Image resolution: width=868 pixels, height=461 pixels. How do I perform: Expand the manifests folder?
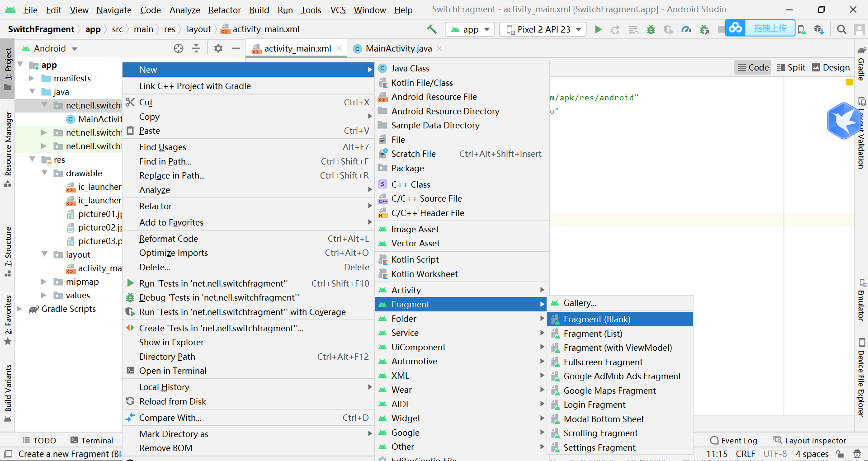point(32,78)
